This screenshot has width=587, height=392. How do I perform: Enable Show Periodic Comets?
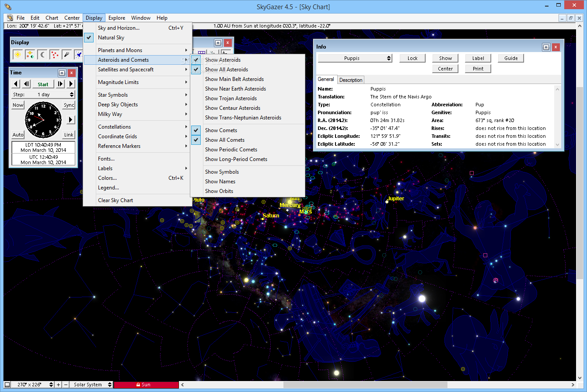point(248,150)
